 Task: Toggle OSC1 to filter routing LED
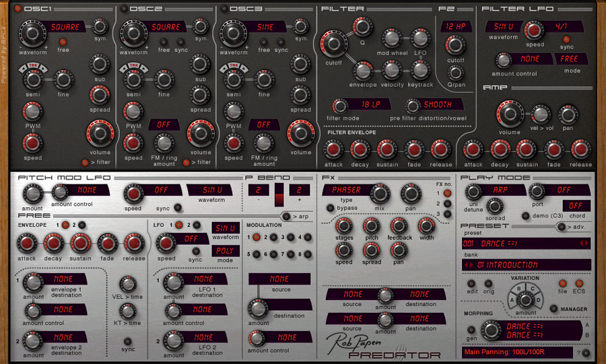(x=85, y=163)
